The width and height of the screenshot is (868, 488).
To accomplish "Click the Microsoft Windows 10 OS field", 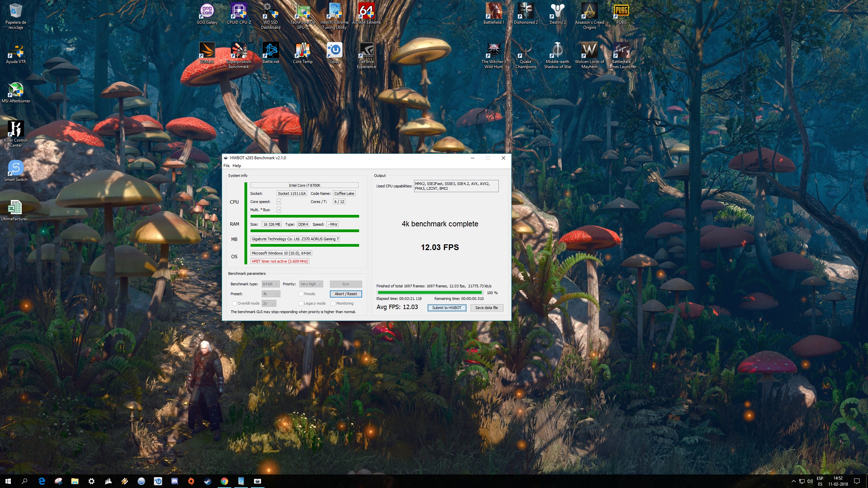I will click(x=281, y=253).
